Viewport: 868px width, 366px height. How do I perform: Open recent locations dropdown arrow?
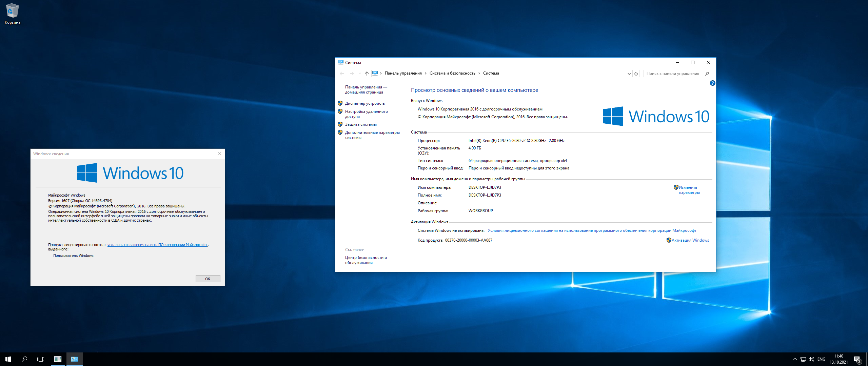pyautogui.click(x=360, y=74)
